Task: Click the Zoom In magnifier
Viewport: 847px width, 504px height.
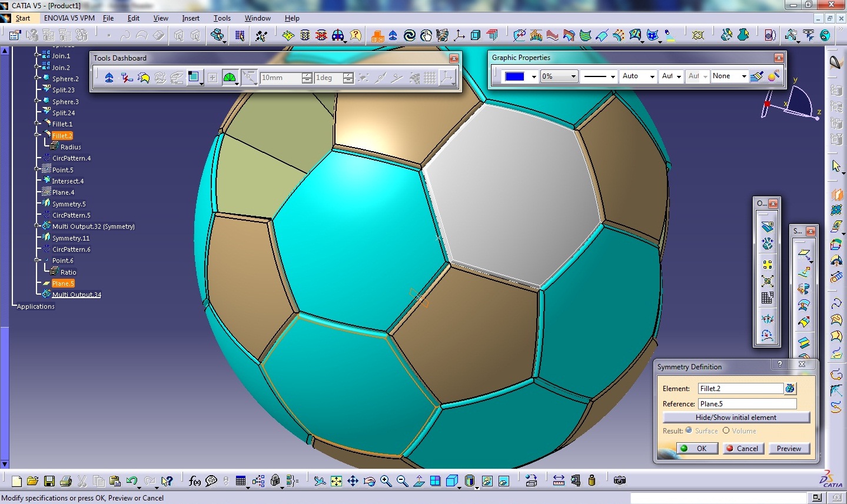Action: [386, 481]
